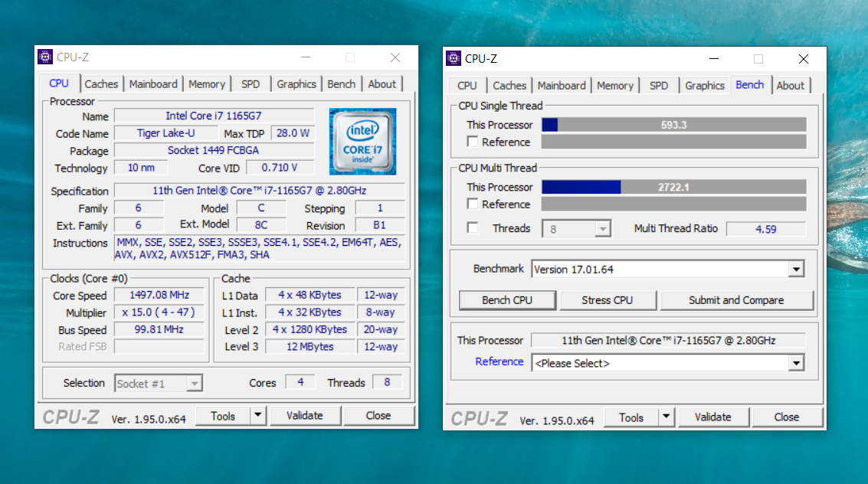
Task: Expand Tools dropdown arrow in right window
Action: [x=666, y=417]
